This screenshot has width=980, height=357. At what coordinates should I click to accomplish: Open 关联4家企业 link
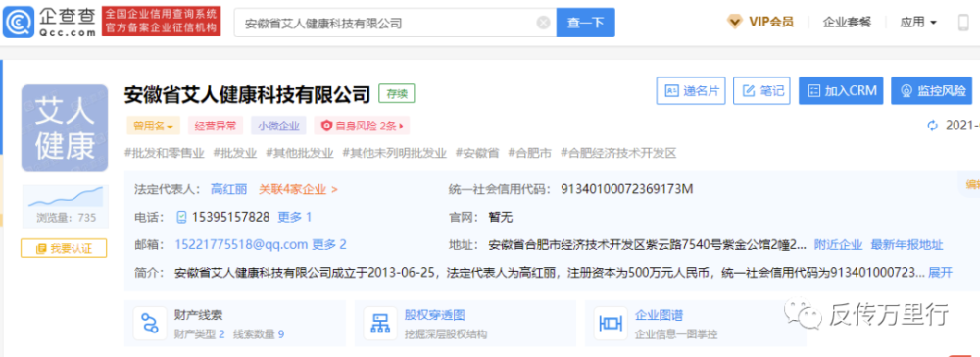pos(298,189)
